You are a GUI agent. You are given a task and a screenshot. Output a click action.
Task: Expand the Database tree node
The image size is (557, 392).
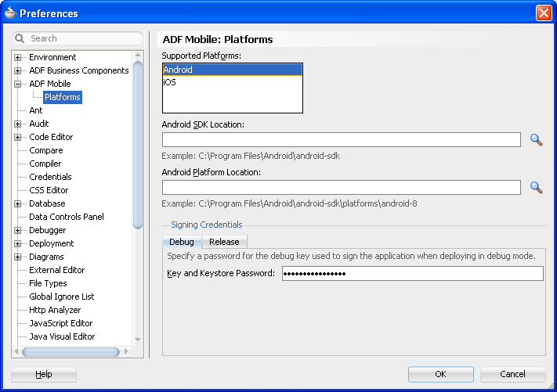[x=17, y=203]
